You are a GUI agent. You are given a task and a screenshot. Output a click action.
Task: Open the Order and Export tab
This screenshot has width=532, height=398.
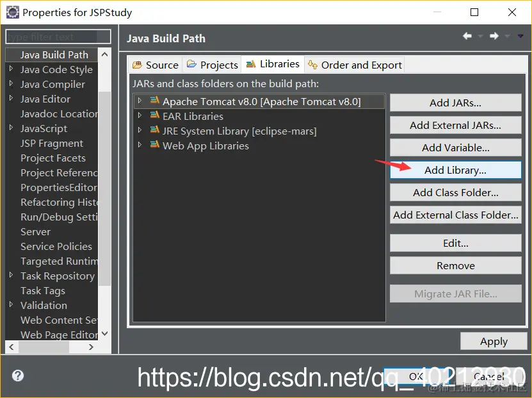(x=355, y=65)
